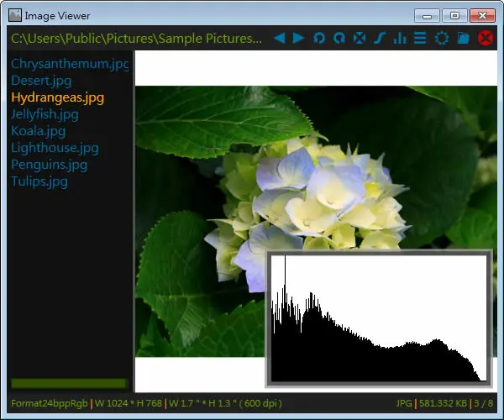The height and width of the screenshot is (420, 504).
Task: Select Desert.jpg in file list
Action: tap(41, 81)
